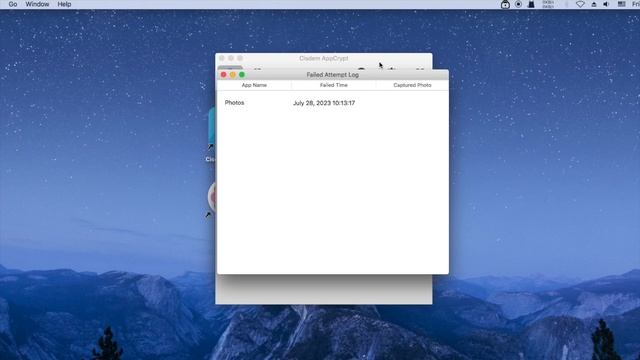640x360 pixels.
Task: Open the Wi-Fi status menu
Action: 580,4
